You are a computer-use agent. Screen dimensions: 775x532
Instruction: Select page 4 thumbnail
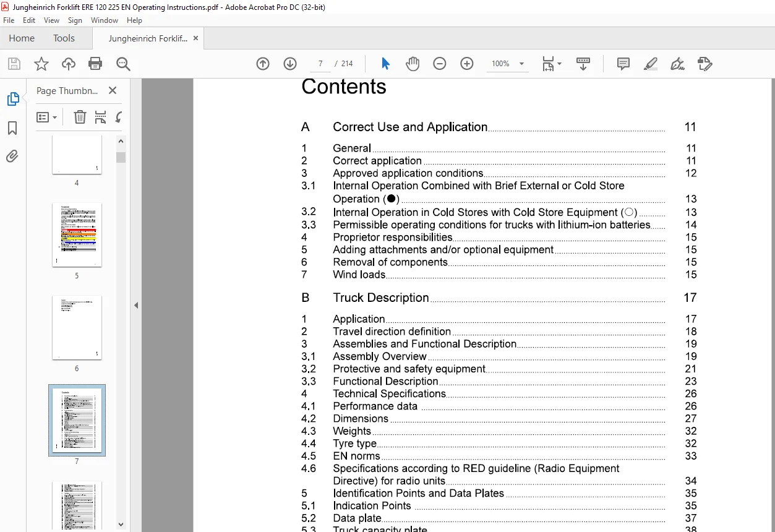click(77, 155)
